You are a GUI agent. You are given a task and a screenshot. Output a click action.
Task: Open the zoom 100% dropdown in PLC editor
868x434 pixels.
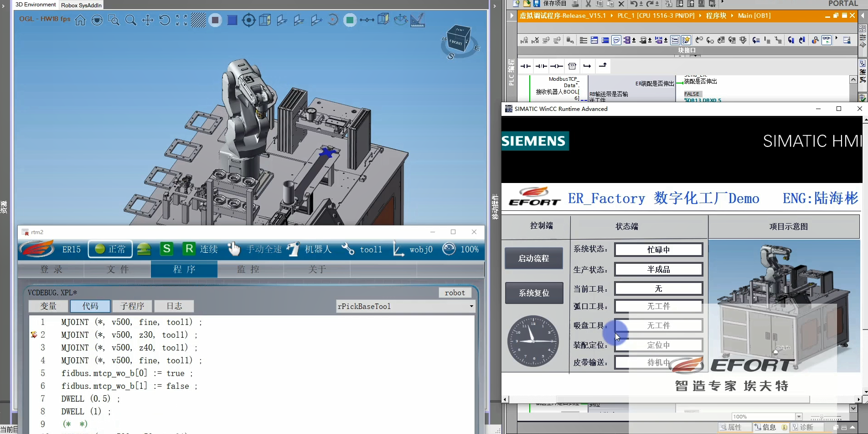coord(798,417)
